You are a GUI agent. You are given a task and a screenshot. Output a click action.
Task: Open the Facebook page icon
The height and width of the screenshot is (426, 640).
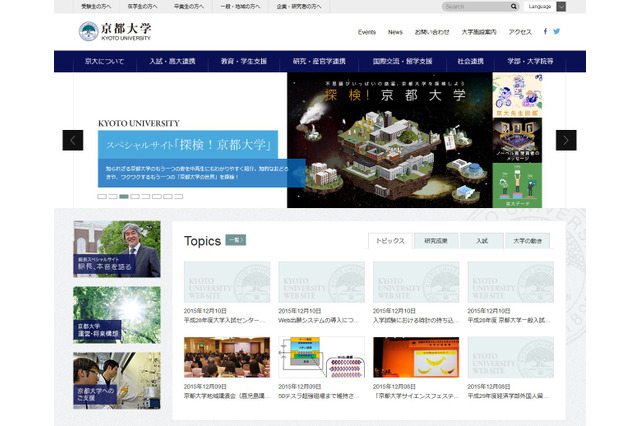point(545,31)
